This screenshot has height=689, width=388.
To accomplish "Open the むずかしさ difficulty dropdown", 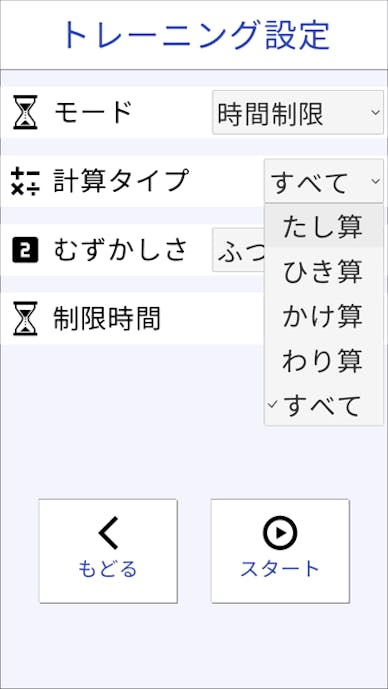I will [239, 250].
